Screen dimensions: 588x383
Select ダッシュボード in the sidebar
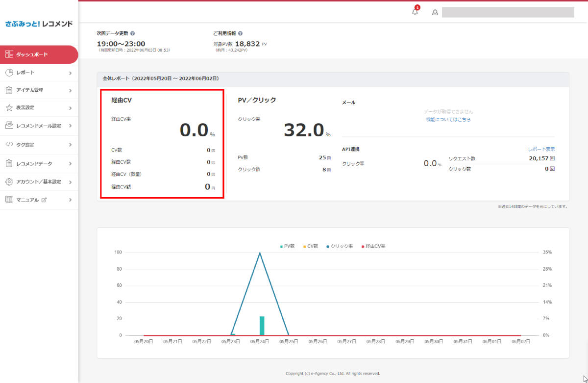point(39,54)
